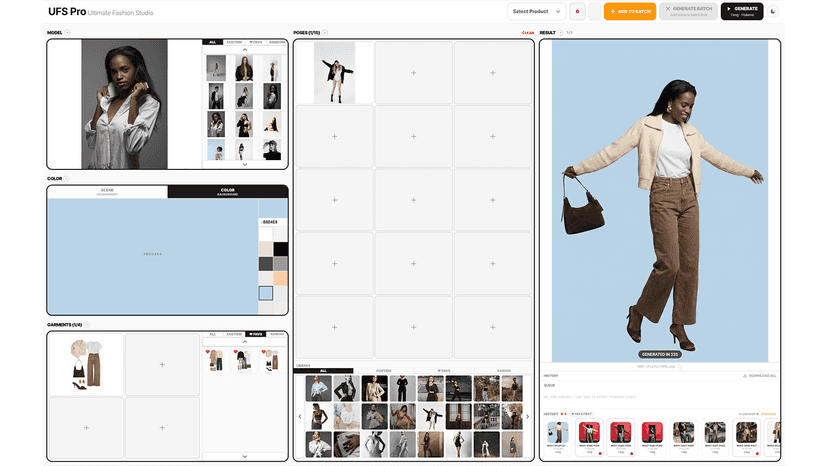Select the All tab in Garments library

(213, 334)
